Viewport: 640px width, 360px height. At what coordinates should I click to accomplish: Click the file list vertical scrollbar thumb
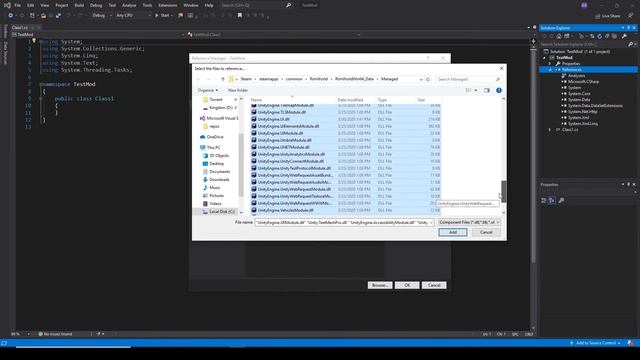click(x=503, y=191)
